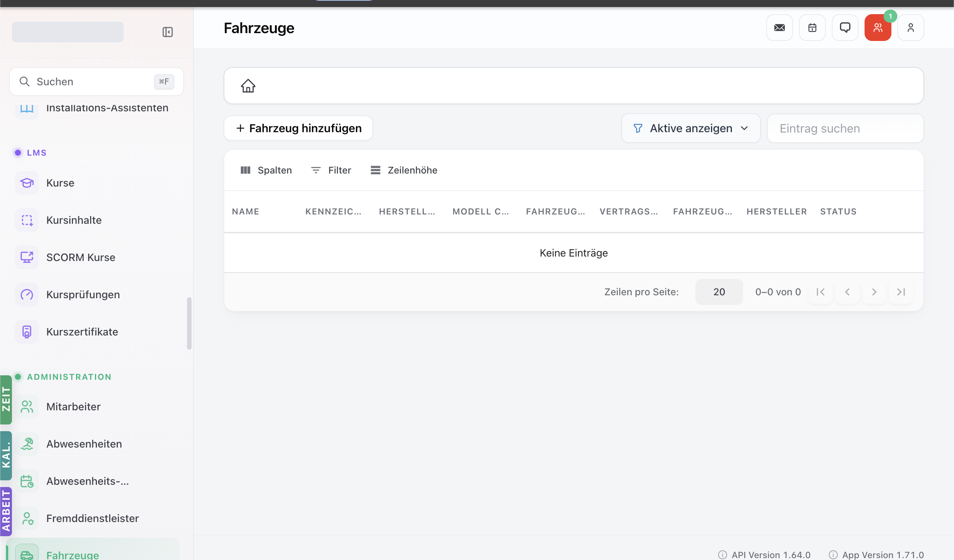
Task: Sort by VERTRAGS... column header
Action: [x=628, y=211]
